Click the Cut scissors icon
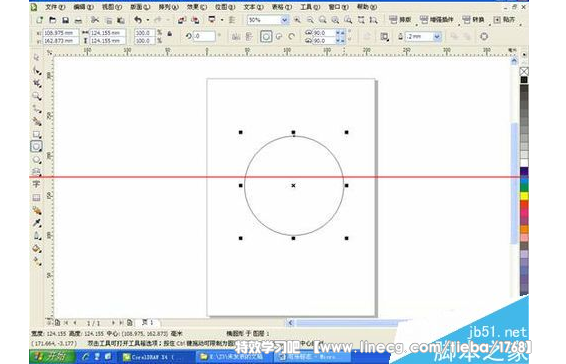Screen dimensions: 566x364 click(95, 20)
